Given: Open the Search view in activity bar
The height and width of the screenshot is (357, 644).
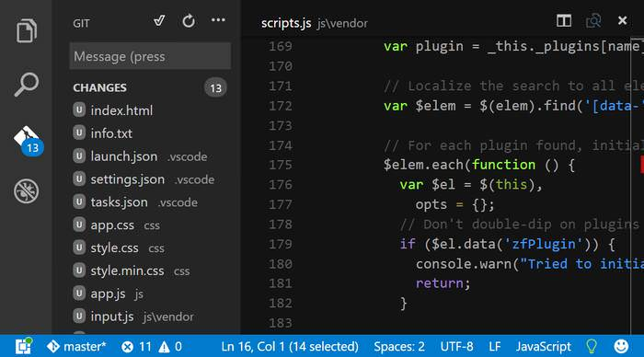Looking at the screenshot, I should coord(27,85).
